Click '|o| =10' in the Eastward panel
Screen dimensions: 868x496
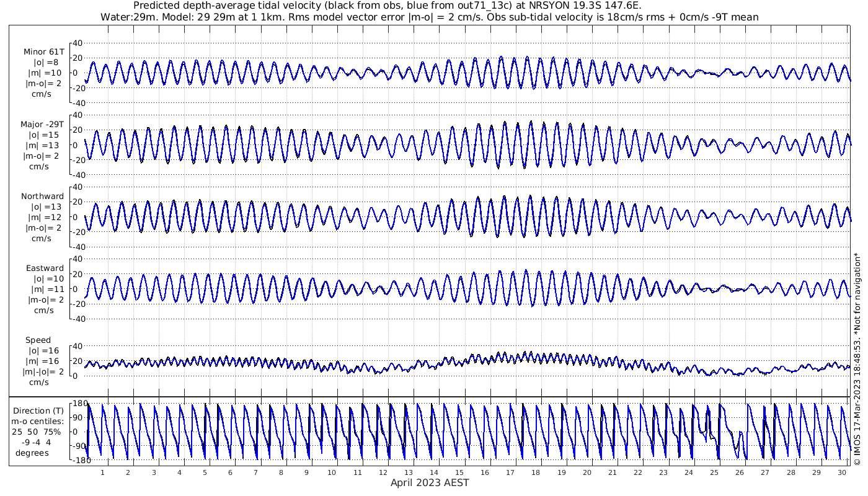pos(47,278)
